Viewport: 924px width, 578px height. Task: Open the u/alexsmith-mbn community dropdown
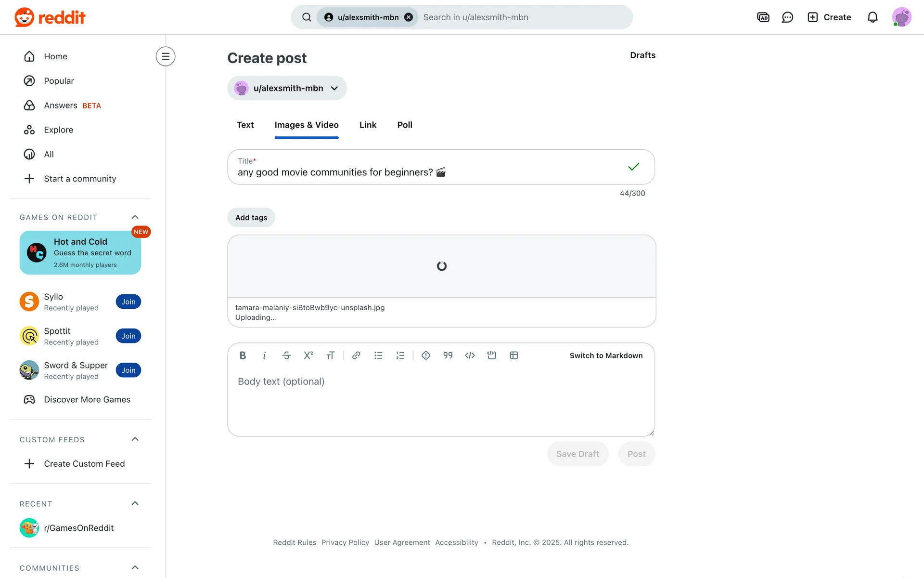[x=287, y=88]
